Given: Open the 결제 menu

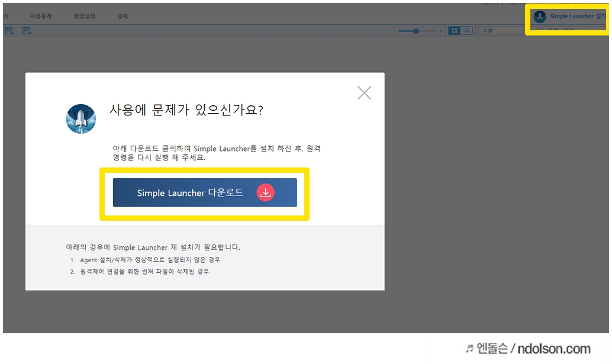Looking at the screenshot, I should tap(123, 16).
